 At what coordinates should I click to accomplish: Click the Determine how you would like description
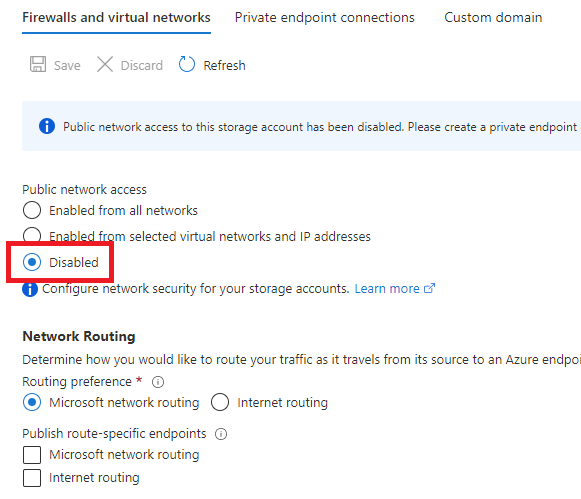(301, 360)
